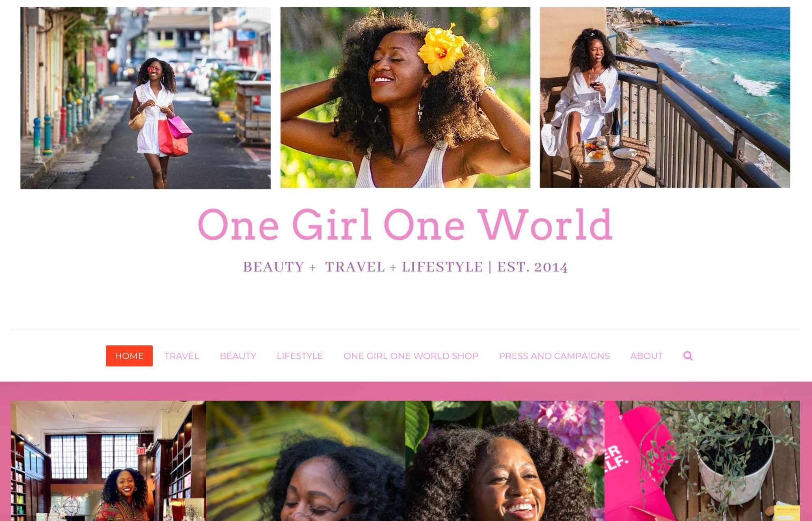The image size is (812, 521).
Task: Visit ONE GIRL ONE WORLD SHOP
Action: [411, 356]
